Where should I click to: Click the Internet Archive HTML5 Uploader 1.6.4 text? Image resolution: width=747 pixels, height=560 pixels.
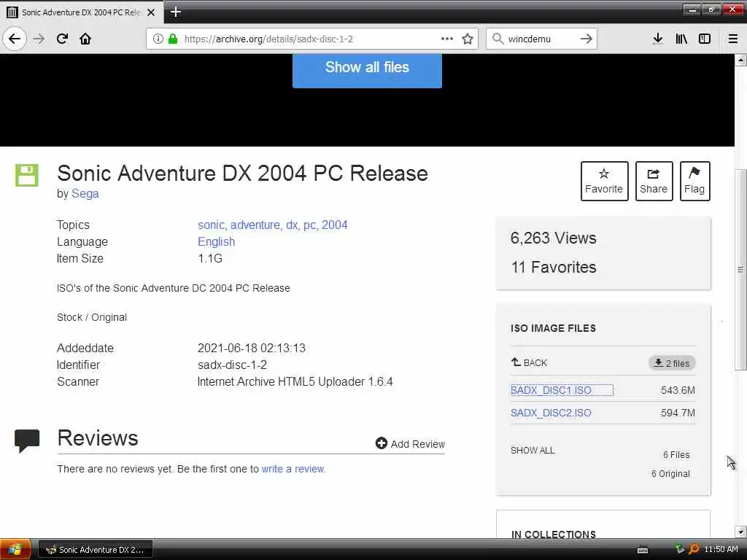[295, 382]
